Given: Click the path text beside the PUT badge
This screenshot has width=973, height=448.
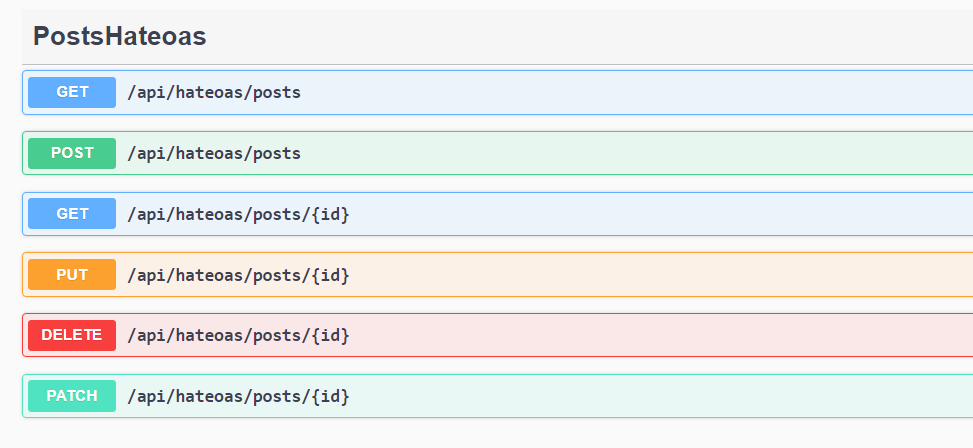Looking at the screenshot, I should (238, 274).
